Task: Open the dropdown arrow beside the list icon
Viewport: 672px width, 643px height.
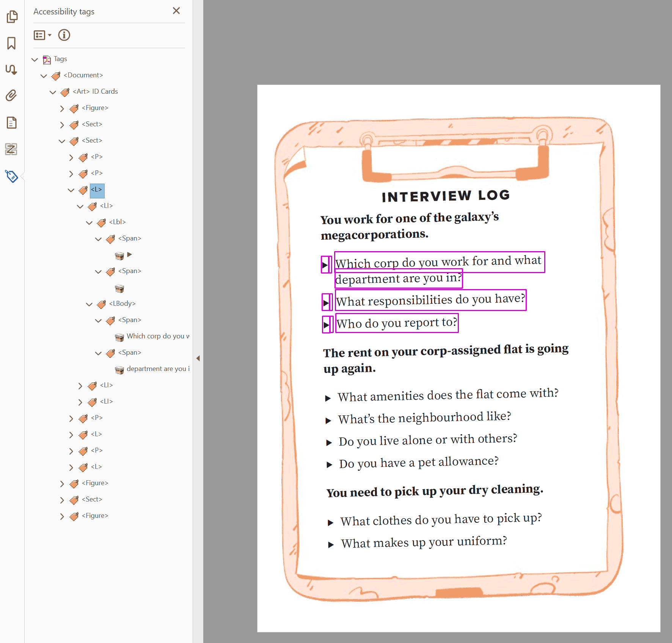Action: coord(49,35)
